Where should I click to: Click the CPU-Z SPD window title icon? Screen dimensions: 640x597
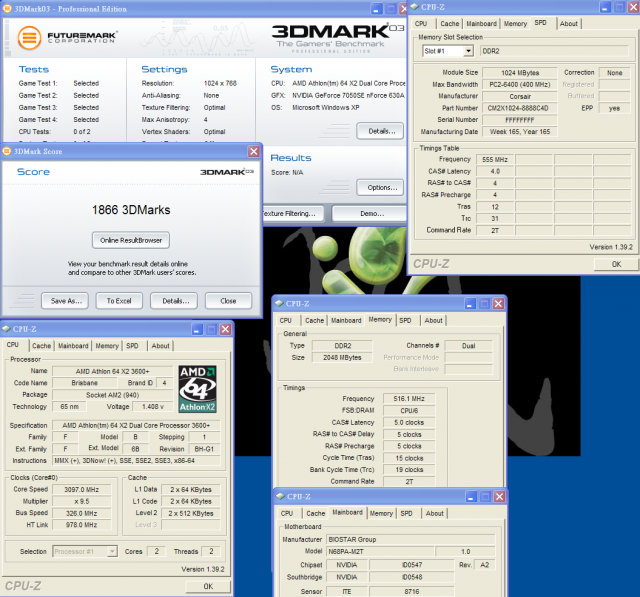[x=415, y=7]
